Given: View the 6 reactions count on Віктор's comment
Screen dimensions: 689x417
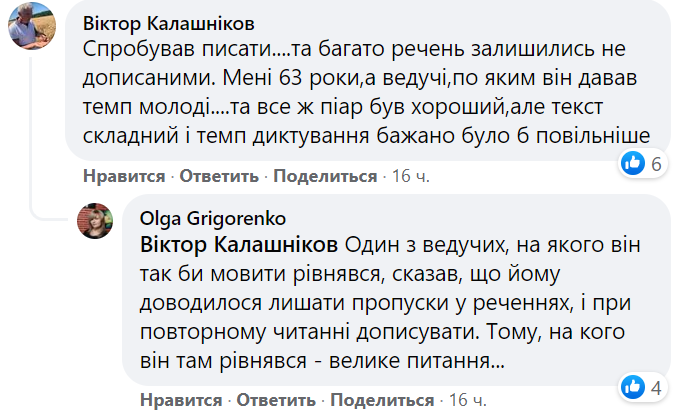Looking at the screenshot, I should coord(657,164).
